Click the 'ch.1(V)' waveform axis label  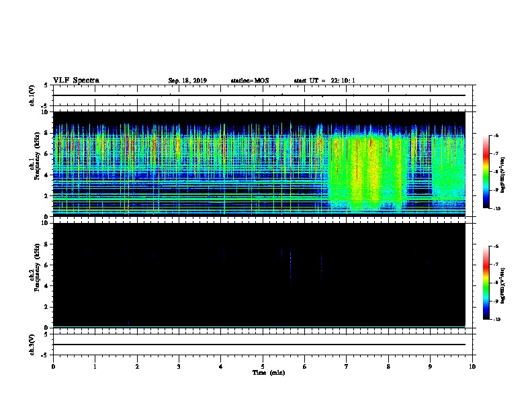(x=32, y=95)
